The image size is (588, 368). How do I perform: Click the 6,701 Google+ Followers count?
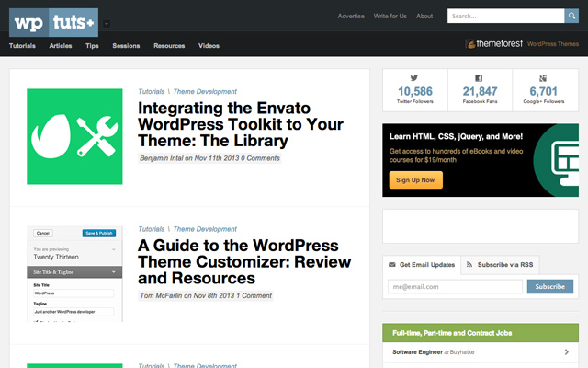click(x=544, y=94)
